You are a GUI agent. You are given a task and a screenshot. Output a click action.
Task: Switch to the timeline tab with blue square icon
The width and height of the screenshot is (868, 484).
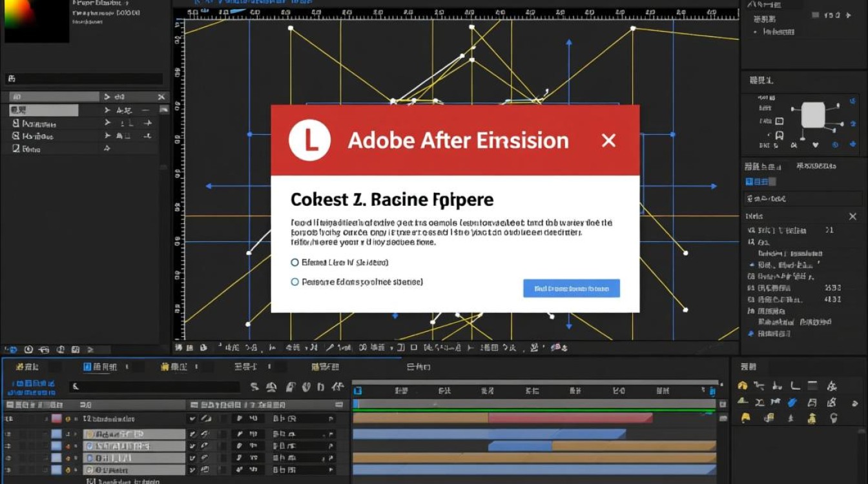pos(101,367)
